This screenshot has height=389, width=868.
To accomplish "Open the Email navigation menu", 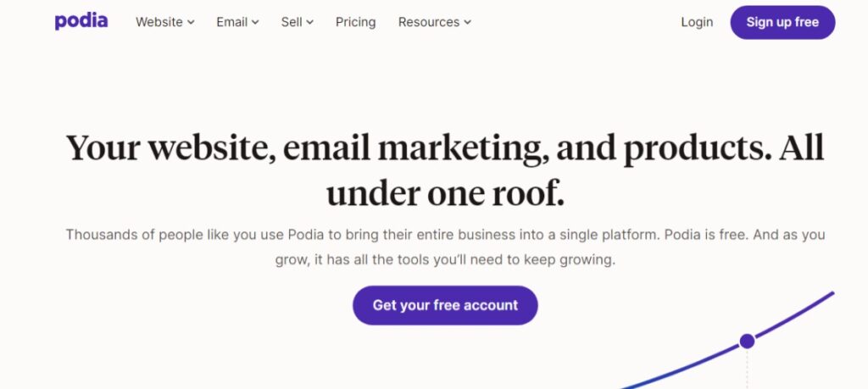I will coord(237,22).
